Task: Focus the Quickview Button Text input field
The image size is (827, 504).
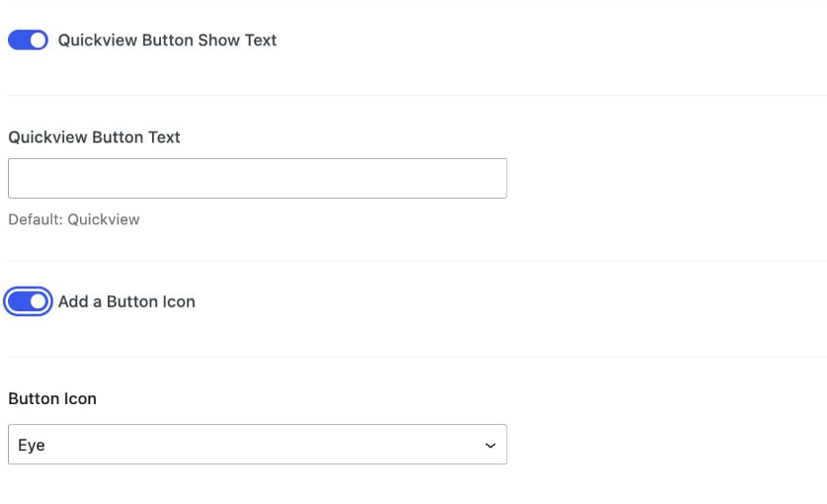Action: click(x=257, y=178)
